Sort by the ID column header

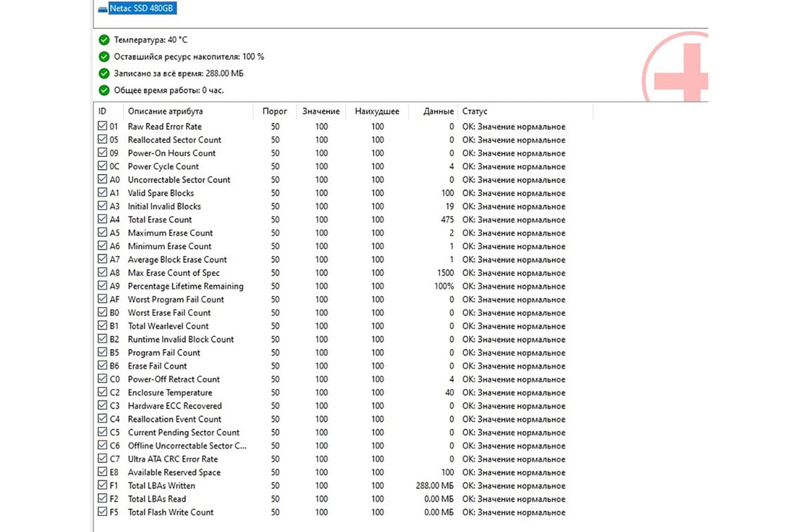click(x=108, y=111)
